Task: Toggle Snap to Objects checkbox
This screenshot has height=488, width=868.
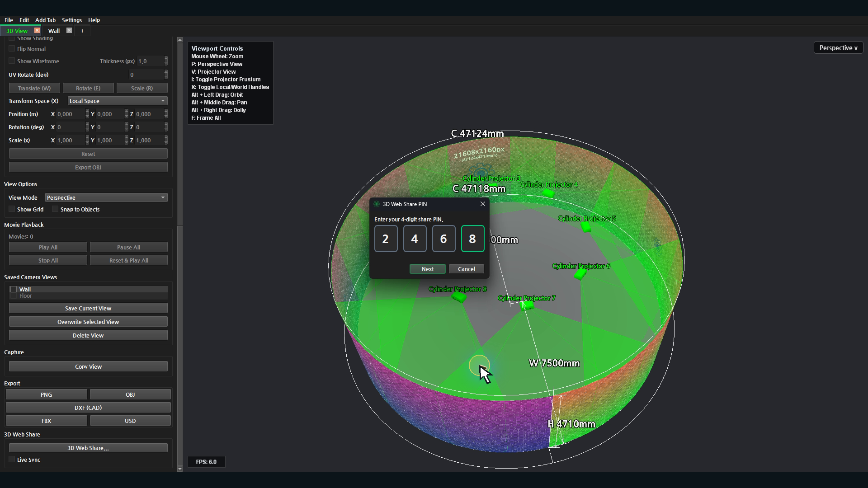Action: tap(55, 209)
